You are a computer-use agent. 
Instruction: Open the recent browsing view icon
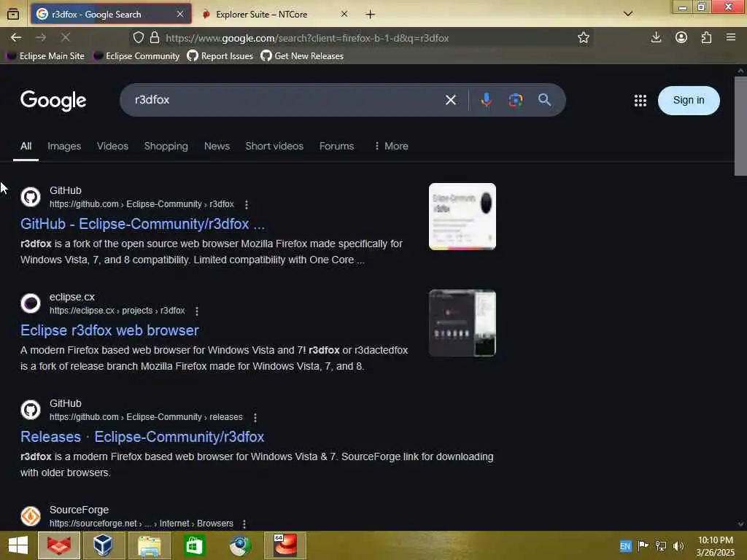coord(13,15)
